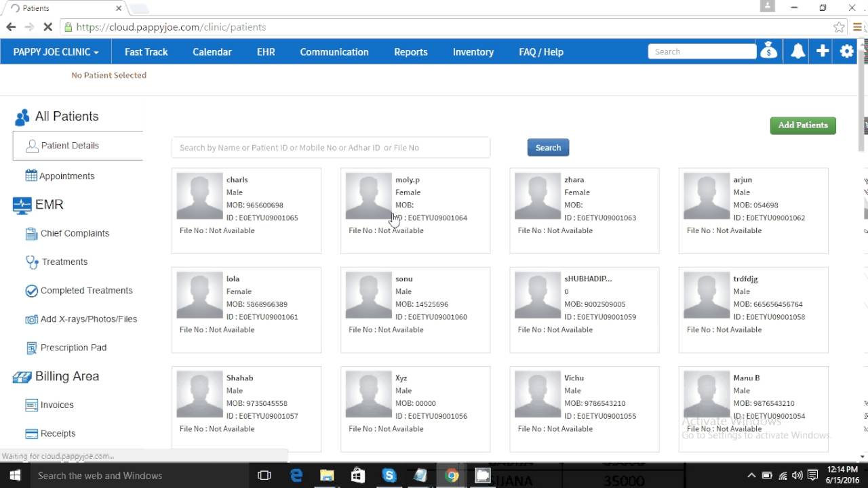Open Windows Store from taskbar
This screenshot has height=488, width=868.
[x=357, y=476]
